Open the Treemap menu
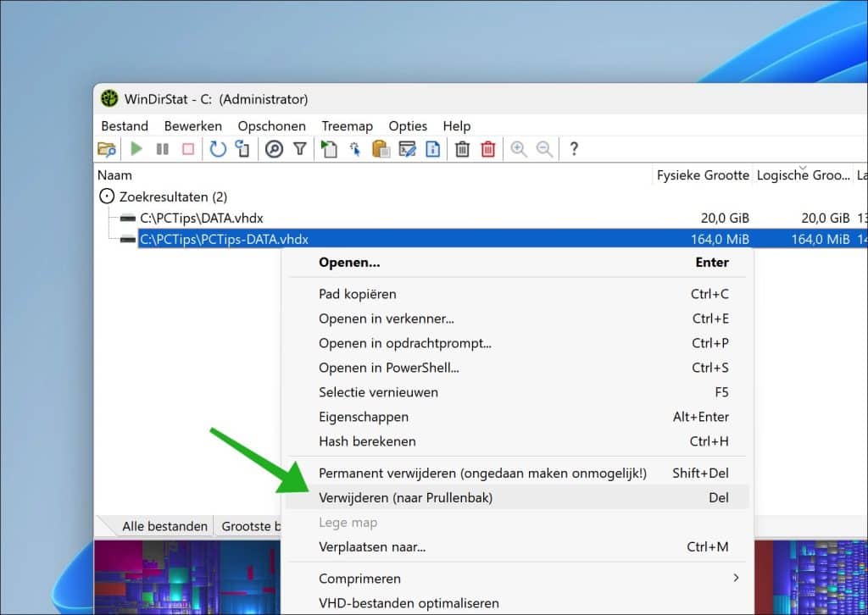Viewport: 868px width, 615px height. [347, 126]
